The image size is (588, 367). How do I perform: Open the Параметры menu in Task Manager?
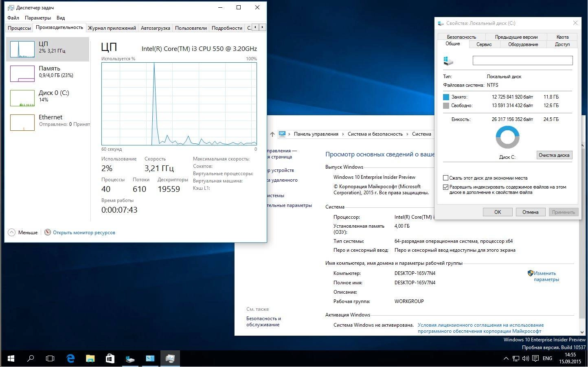click(x=37, y=18)
